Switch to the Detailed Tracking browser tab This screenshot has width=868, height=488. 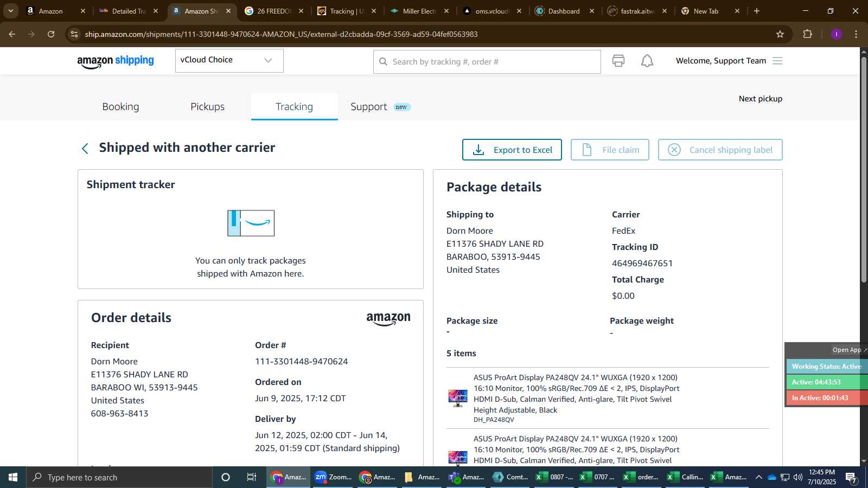129,11
